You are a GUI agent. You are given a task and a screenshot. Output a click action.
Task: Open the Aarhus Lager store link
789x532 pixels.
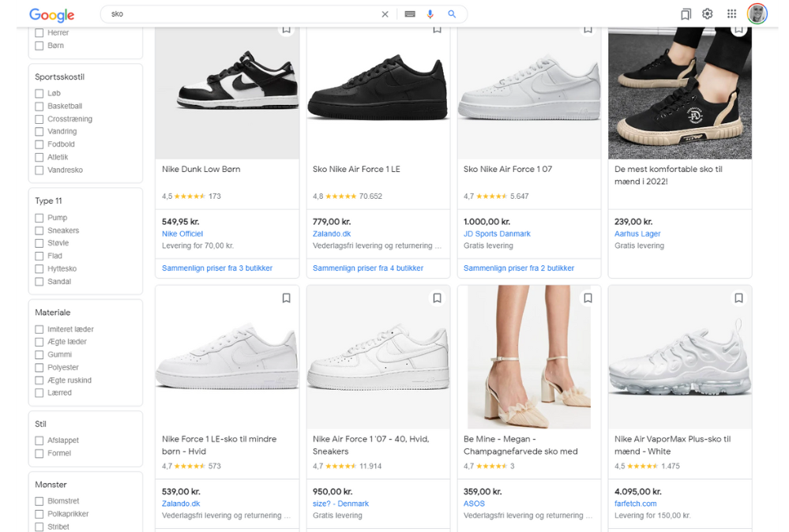(x=637, y=234)
